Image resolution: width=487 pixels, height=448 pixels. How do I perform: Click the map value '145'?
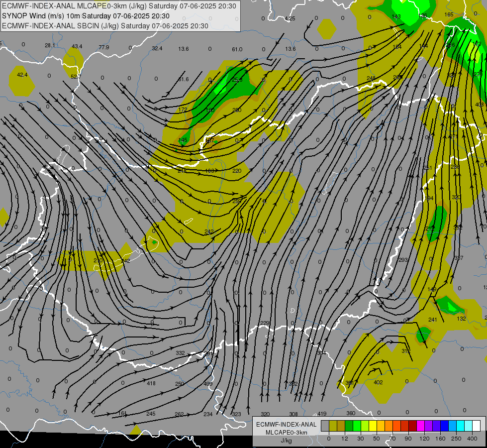pos(183,140)
